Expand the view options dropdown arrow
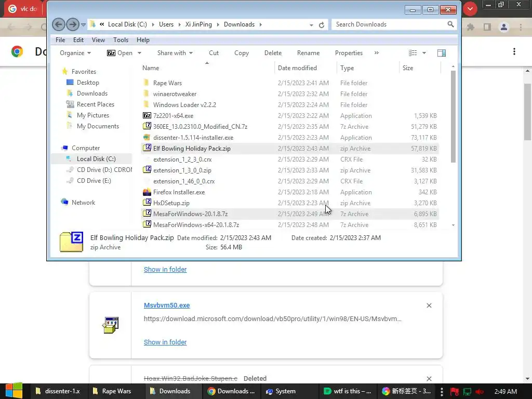Screen dimensions: 532x399 pyautogui.click(x=424, y=53)
